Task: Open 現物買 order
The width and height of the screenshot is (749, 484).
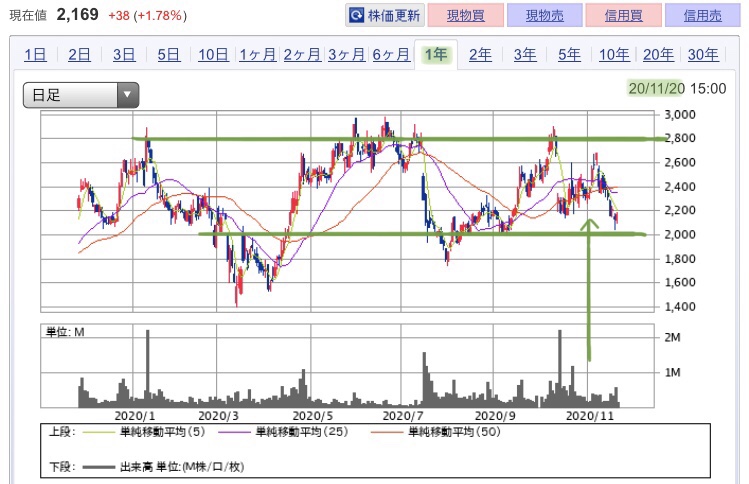Action: [x=466, y=16]
